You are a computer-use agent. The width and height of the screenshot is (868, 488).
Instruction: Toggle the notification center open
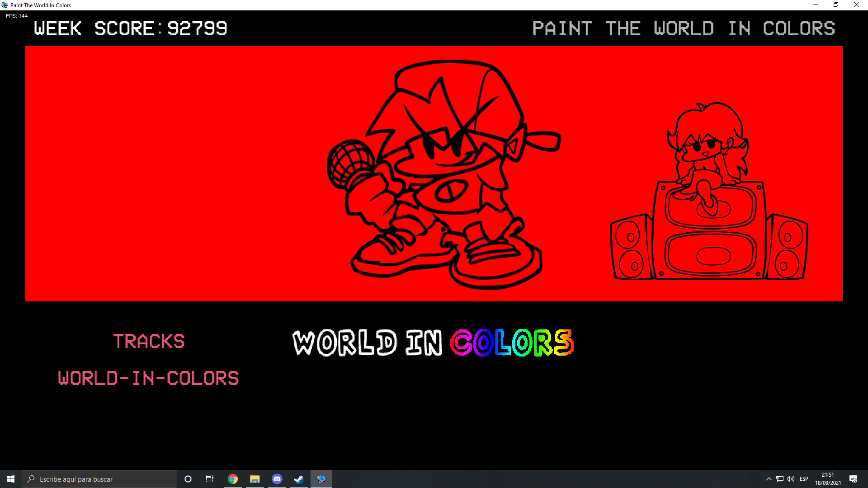854,479
